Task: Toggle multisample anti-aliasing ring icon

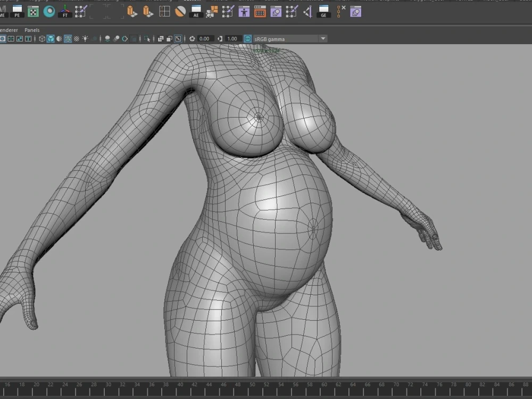Action: (x=124, y=39)
